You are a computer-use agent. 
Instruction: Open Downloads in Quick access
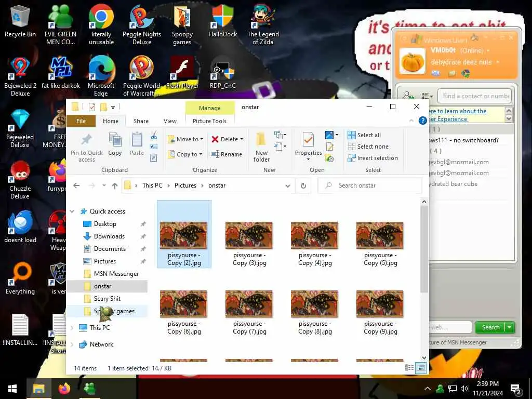[x=109, y=236]
